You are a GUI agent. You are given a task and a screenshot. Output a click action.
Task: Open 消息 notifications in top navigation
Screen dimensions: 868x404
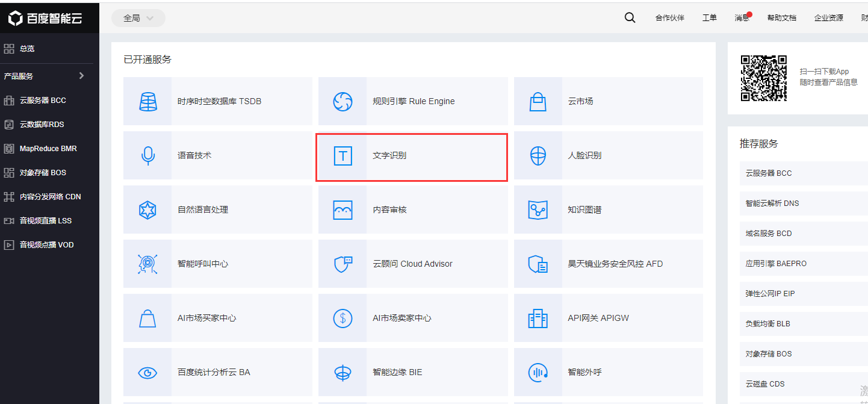pyautogui.click(x=742, y=18)
